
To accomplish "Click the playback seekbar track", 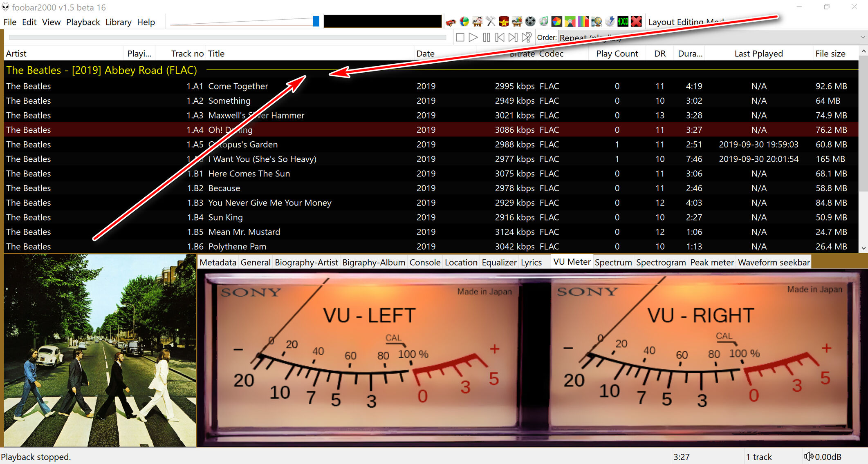I will click(227, 38).
